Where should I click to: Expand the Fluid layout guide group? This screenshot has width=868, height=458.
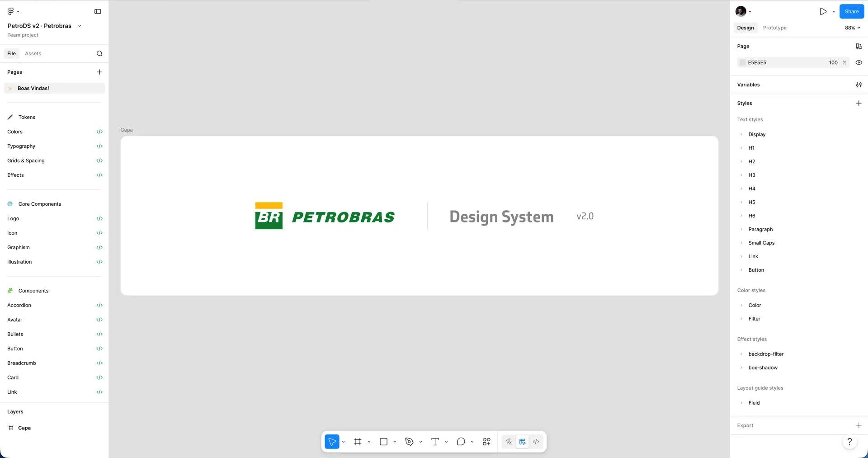741,403
